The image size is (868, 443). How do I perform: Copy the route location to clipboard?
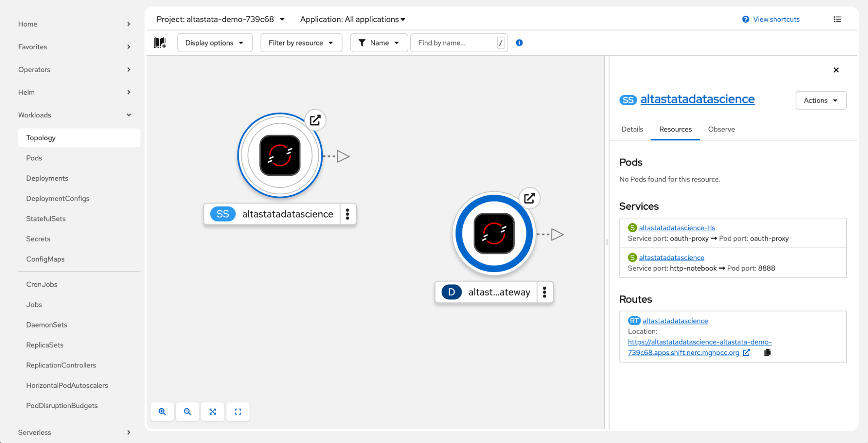click(x=767, y=353)
